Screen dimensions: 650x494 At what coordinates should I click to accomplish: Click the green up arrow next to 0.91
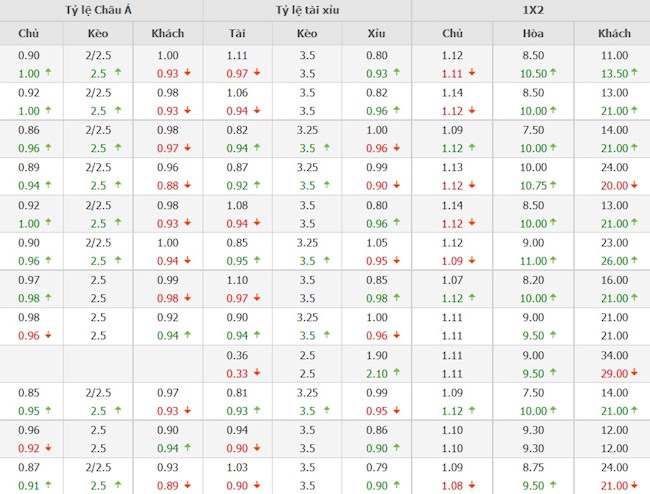[x=47, y=486]
